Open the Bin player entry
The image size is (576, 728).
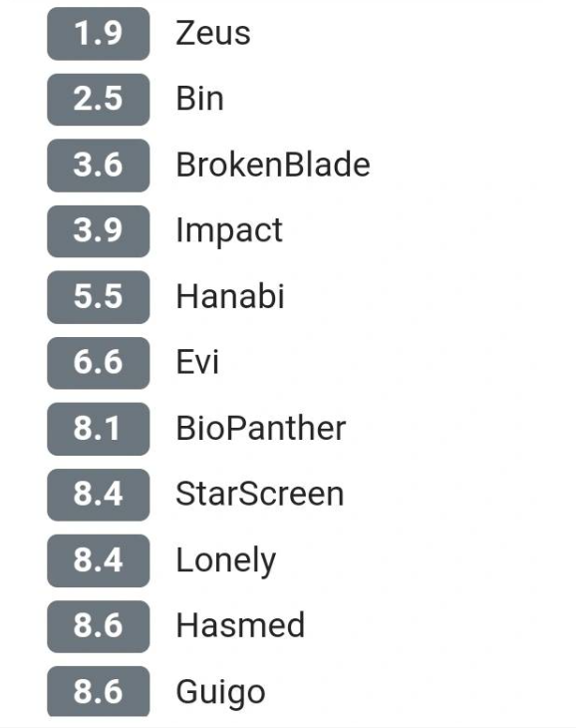(200, 99)
